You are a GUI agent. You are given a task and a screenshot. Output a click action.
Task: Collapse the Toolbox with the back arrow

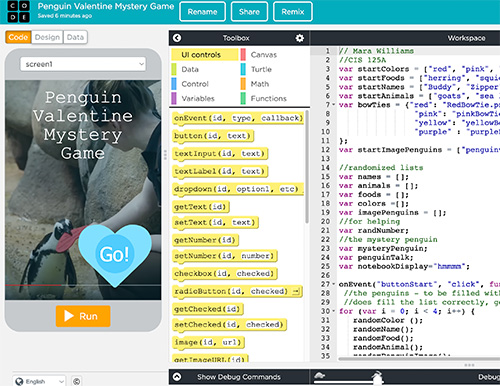coord(177,38)
